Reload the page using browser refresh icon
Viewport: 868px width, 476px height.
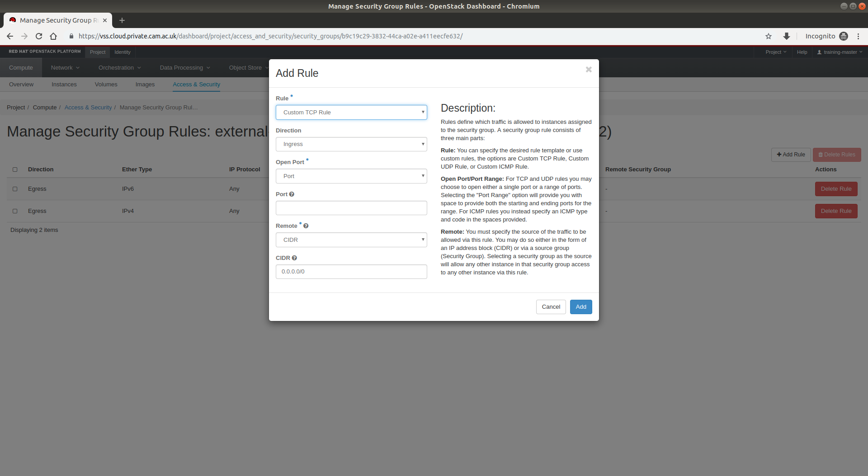click(x=39, y=36)
